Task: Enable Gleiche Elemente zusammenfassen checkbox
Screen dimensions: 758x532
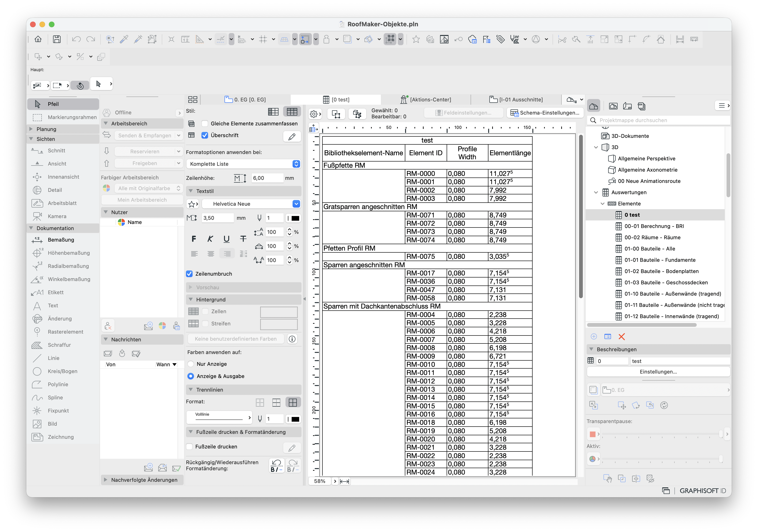Action: point(205,123)
